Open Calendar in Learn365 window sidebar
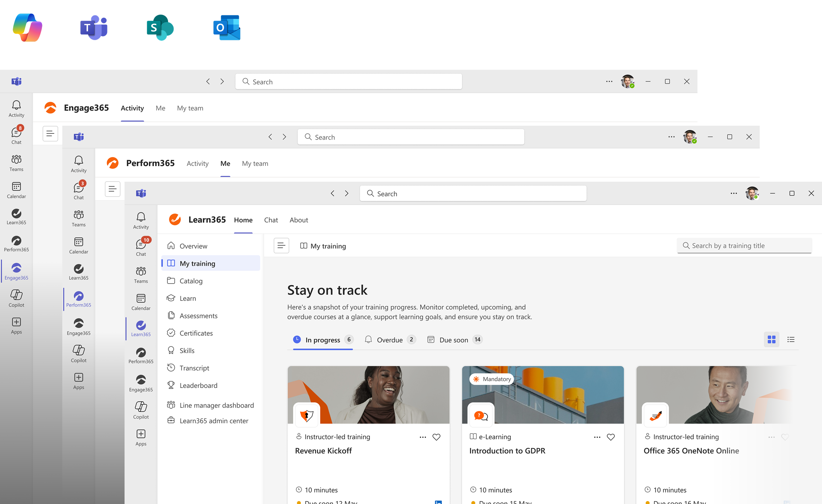The width and height of the screenshot is (822, 504). pos(141,302)
